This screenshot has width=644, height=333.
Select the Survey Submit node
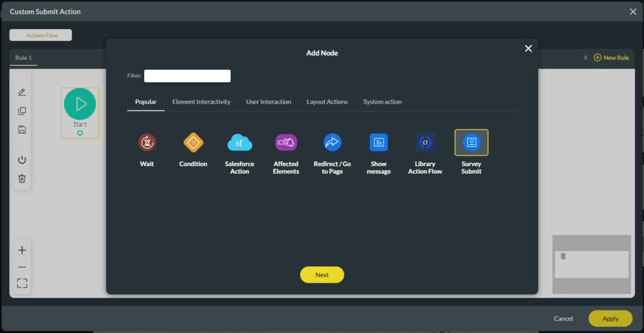point(471,143)
